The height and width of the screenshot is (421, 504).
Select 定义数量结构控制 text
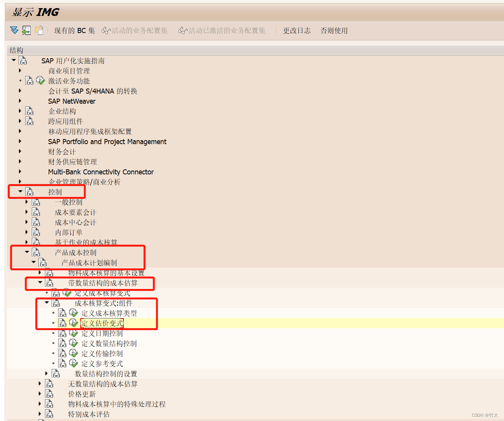(x=109, y=343)
